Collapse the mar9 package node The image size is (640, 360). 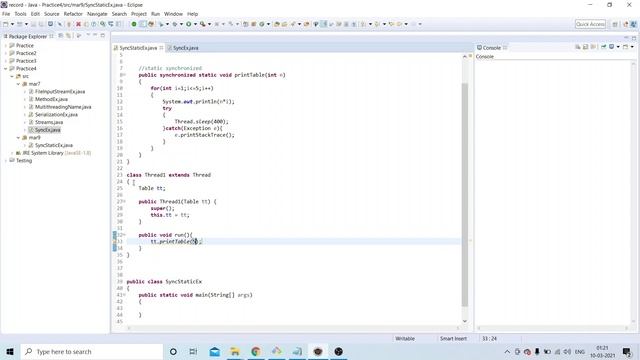(18, 138)
